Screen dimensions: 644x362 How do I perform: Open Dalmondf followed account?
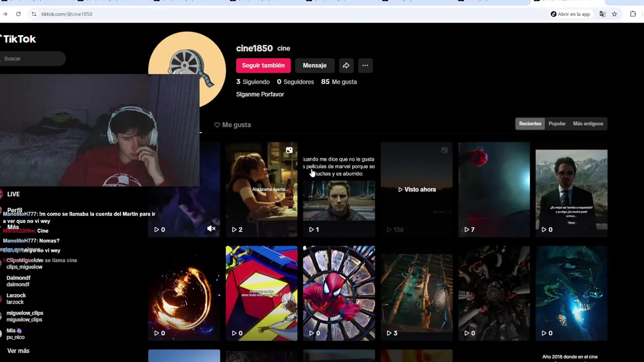coord(19,281)
